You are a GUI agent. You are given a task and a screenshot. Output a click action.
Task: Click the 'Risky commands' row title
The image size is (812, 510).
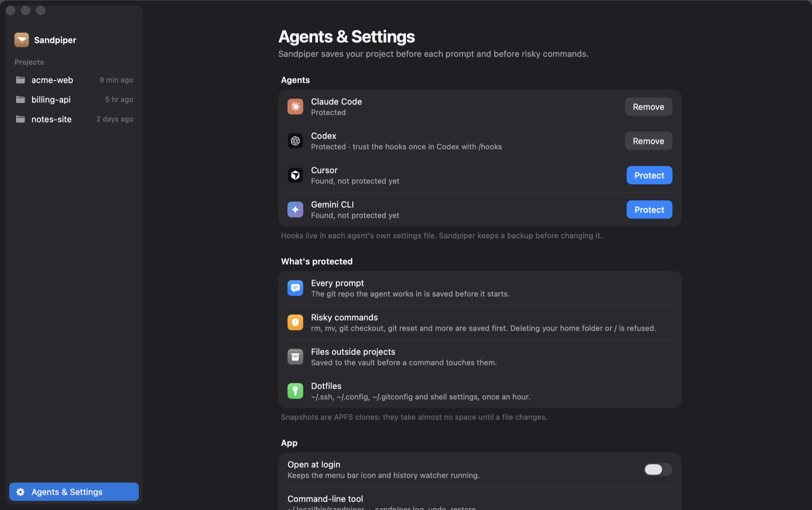(344, 317)
